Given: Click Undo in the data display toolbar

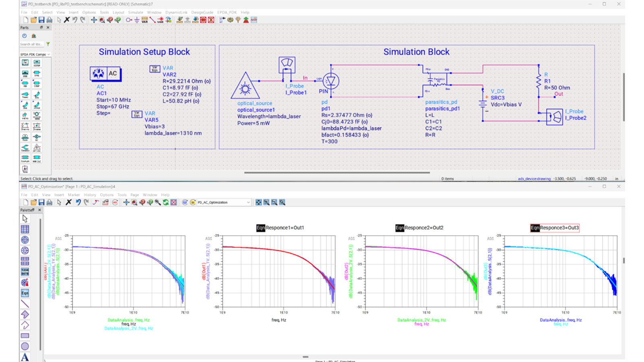Looking at the screenshot, I should [78, 202].
